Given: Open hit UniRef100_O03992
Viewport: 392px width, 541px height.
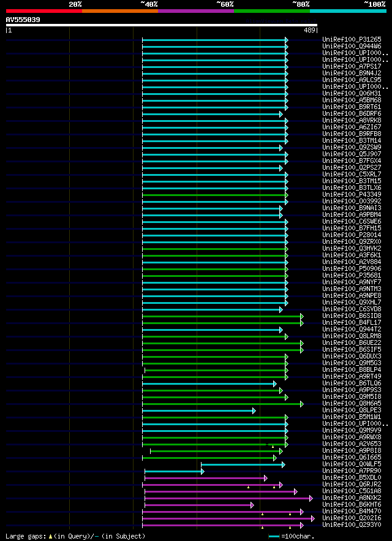Looking at the screenshot, I should [x=352, y=201].
